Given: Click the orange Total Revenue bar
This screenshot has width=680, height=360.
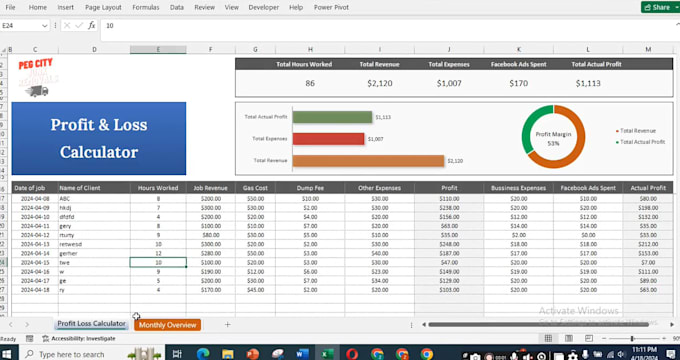Looking at the screenshot, I should pyautogui.click(x=368, y=161).
